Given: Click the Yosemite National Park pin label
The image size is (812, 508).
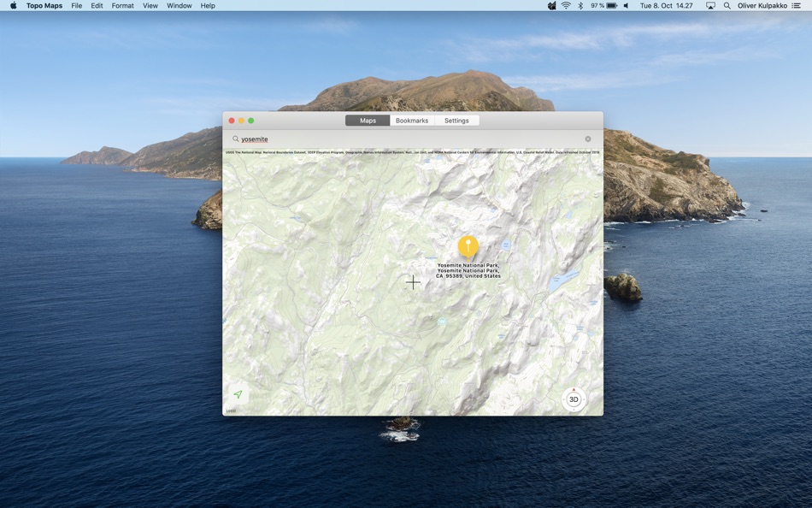Looking at the screenshot, I should pos(468,270).
